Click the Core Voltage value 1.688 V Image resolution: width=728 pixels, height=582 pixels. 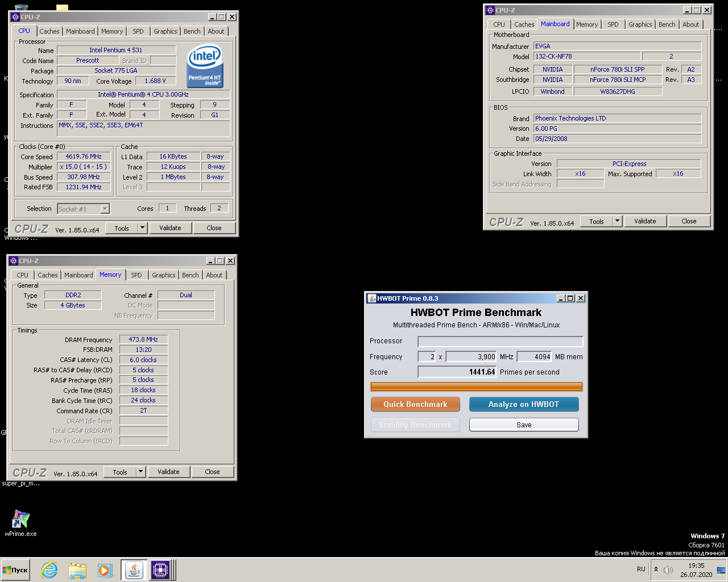click(x=155, y=81)
